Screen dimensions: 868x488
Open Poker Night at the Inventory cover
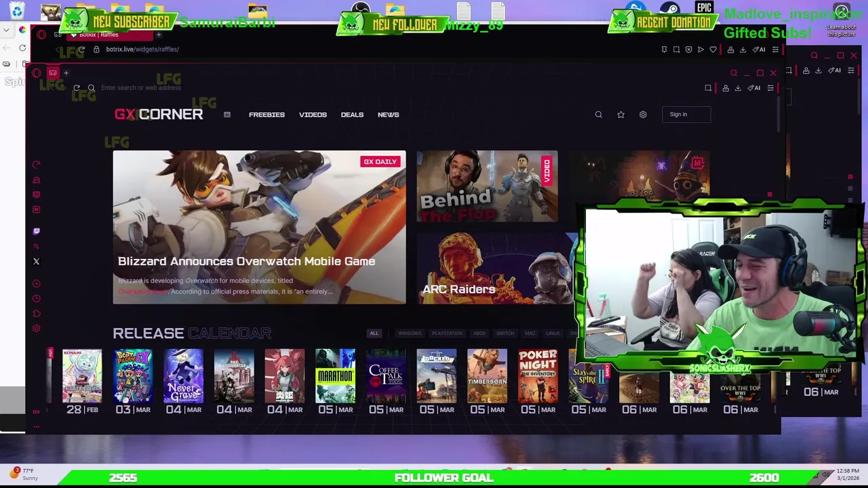pos(538,375)
